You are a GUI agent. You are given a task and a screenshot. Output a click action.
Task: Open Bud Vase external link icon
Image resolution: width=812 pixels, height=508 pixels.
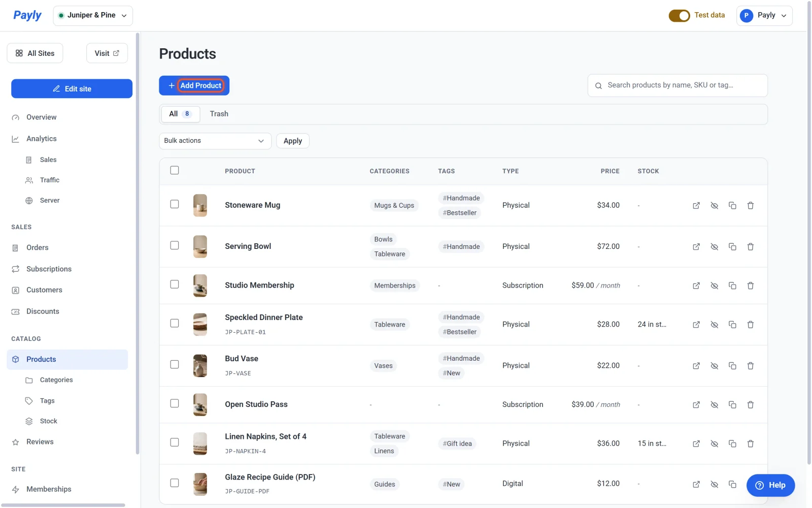click(x=696, y=366)
